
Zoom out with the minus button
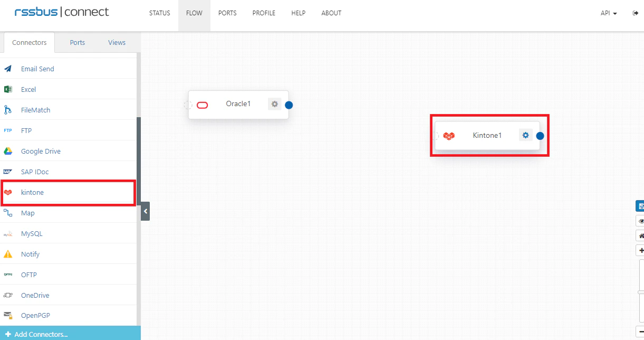point(640,332)
